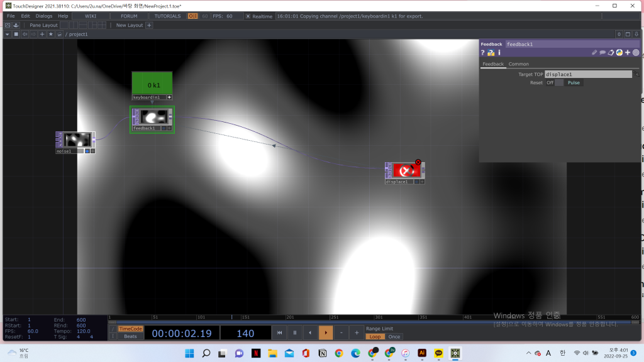644x362 pixels.
Task: Select Beats display mode
Action: tap(130, 336)
